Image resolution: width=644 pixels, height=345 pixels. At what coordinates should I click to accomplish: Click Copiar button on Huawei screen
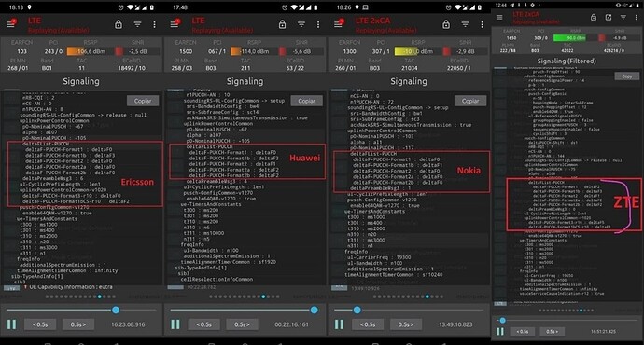(307, 101)
